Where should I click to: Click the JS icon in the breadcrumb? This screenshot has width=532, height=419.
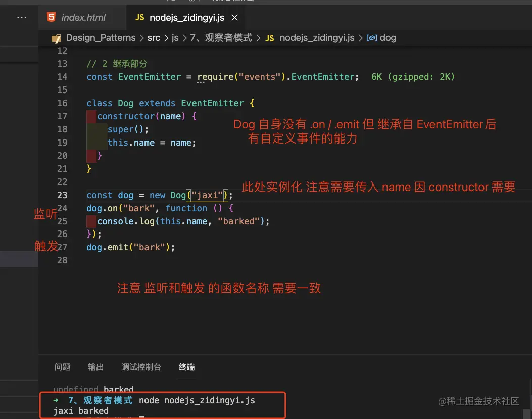click(x=269, y=38)
